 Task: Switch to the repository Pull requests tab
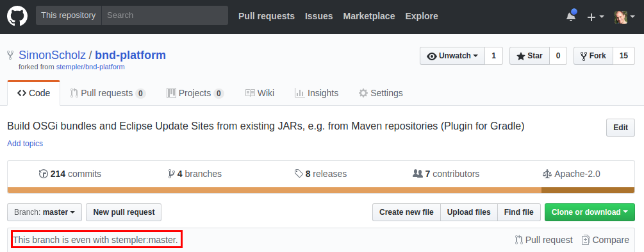click(x=108, y=94)
